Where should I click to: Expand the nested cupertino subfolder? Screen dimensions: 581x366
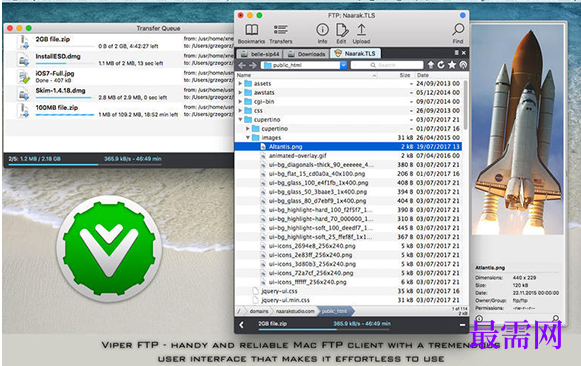pyautogui.click(x=248, y=129)
